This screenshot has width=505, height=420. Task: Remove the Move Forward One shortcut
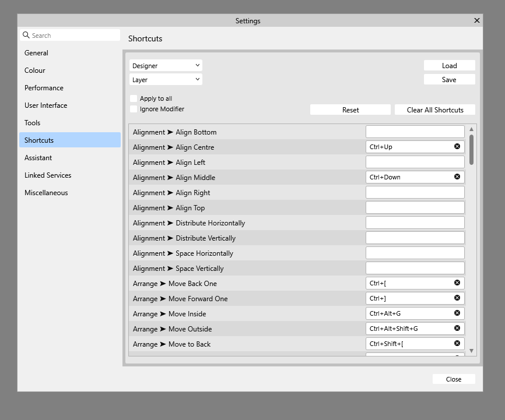pos(457,298)
